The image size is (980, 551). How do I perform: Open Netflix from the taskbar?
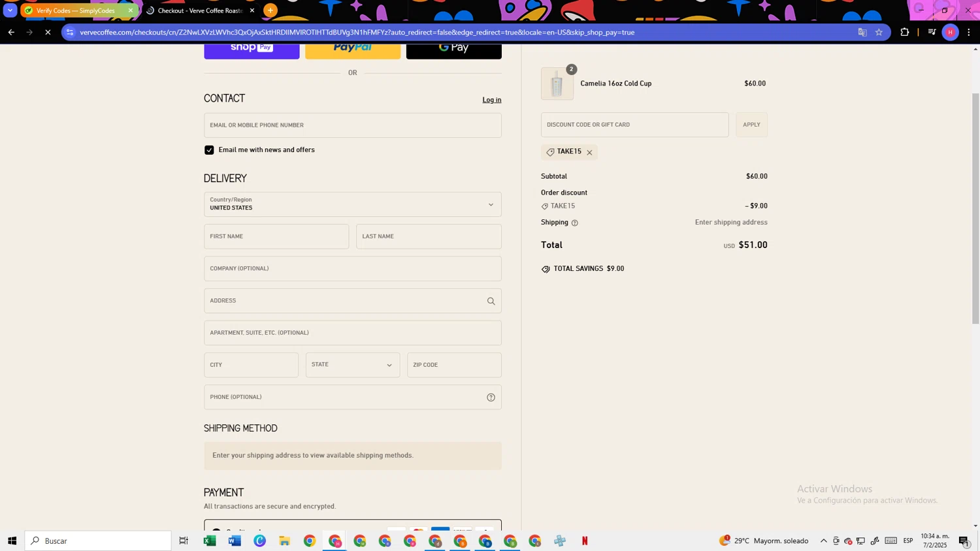point(585,541)
